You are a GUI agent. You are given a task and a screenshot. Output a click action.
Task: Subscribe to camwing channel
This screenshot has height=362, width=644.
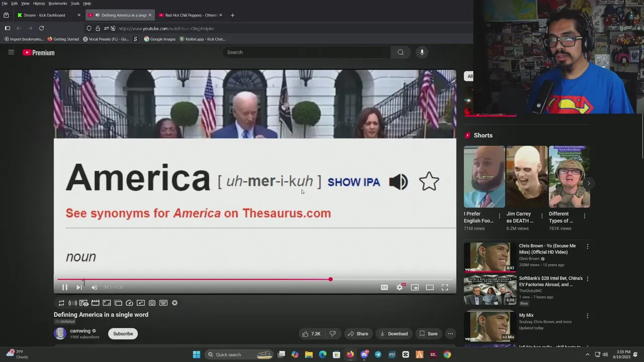click(123, 334)
